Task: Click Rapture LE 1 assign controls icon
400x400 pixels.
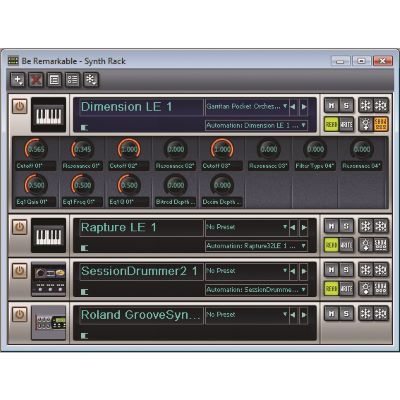Action: 366,245
